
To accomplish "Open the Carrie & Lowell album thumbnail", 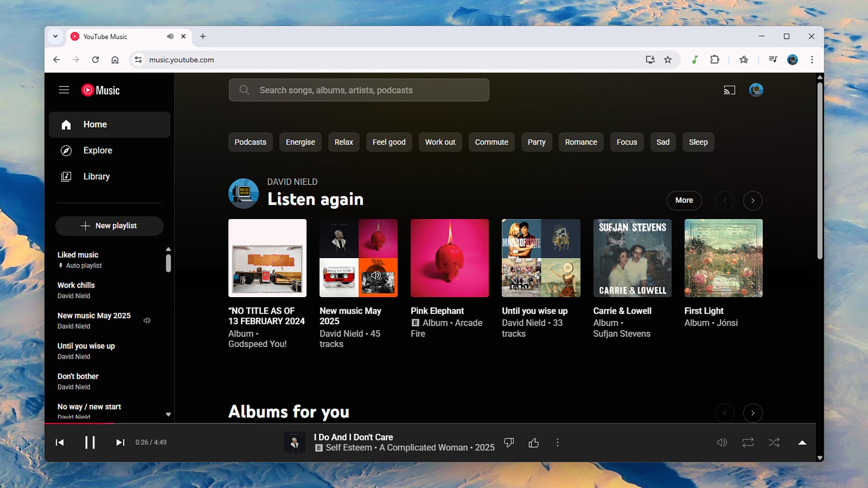I will coord(632,258).
